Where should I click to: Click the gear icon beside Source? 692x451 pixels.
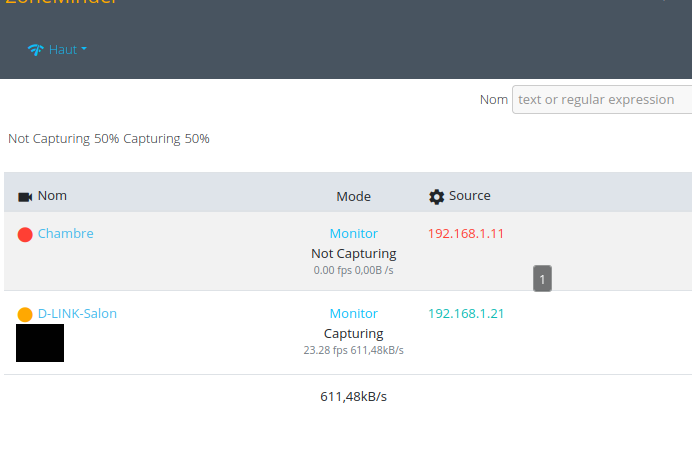[436, 197]
